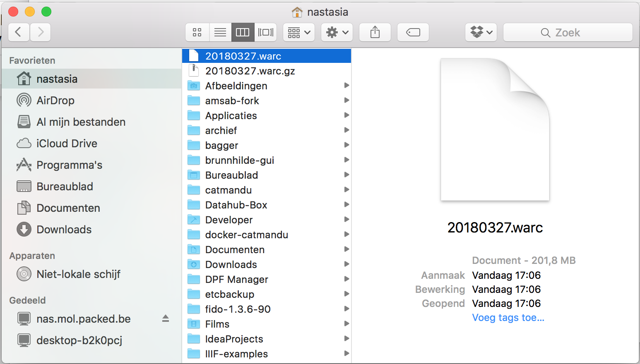Select column view mode button
Viewport: 640px width, 364px height.
[x=243, y=32]
